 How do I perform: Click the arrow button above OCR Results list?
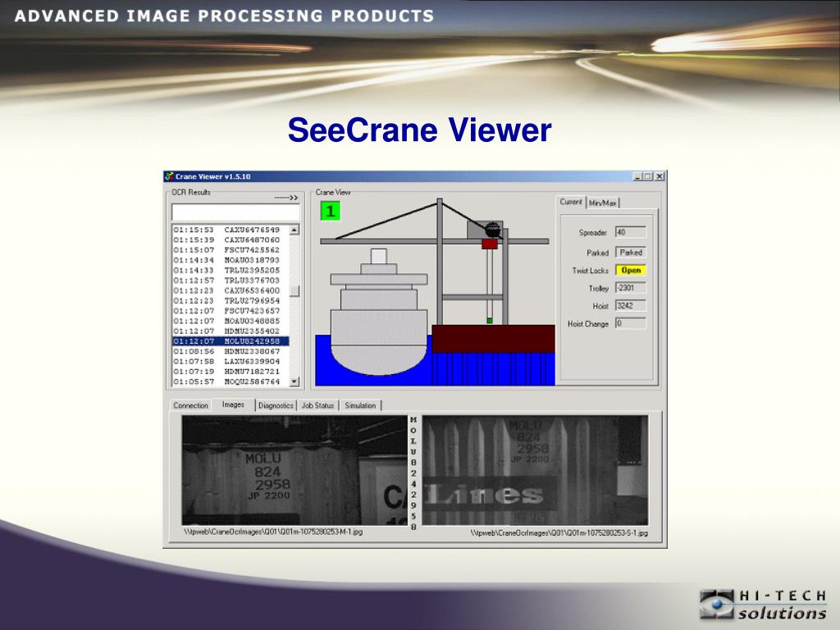[286, 198]
